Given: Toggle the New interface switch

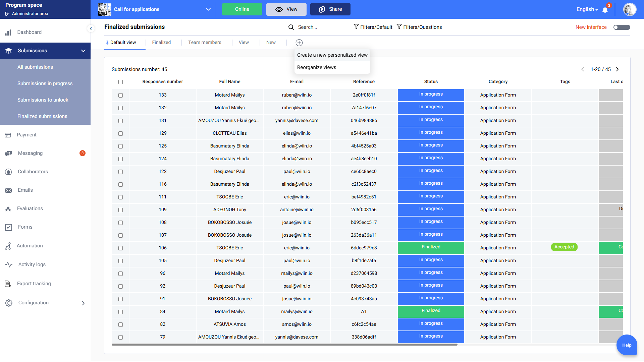Looking at the screenshot, I should click(x=622, y=27).
